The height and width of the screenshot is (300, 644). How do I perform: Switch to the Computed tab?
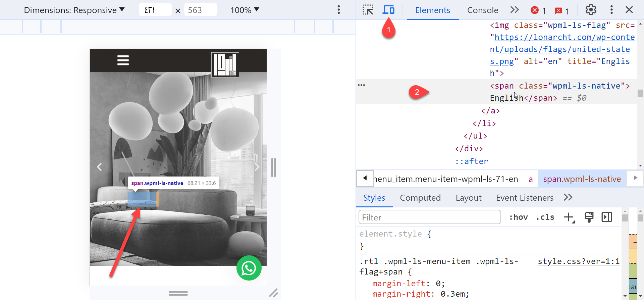click(x=420, y=198)
